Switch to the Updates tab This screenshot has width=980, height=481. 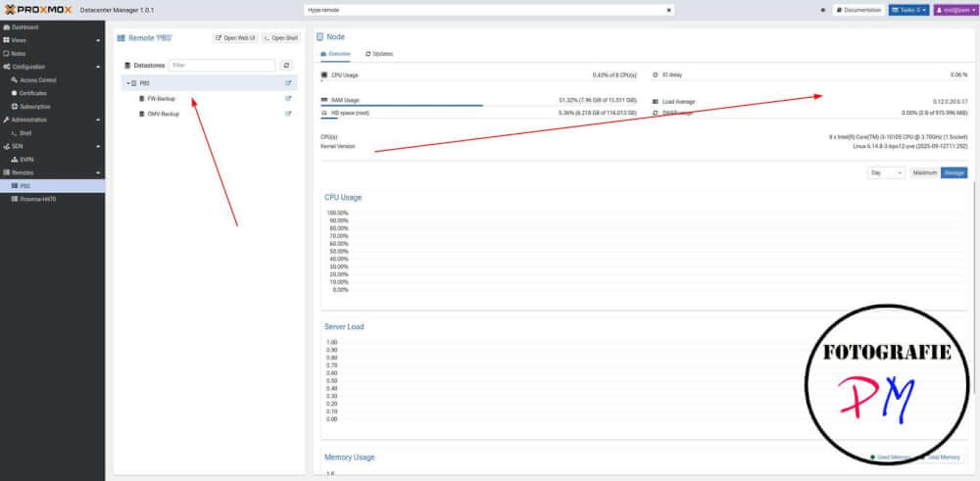pyautogui.click(x=379, y=54)
